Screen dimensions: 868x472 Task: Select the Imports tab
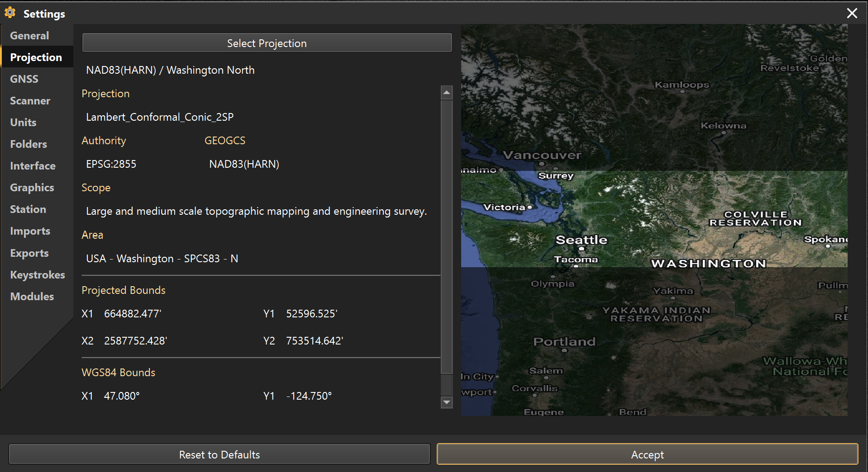30,231
